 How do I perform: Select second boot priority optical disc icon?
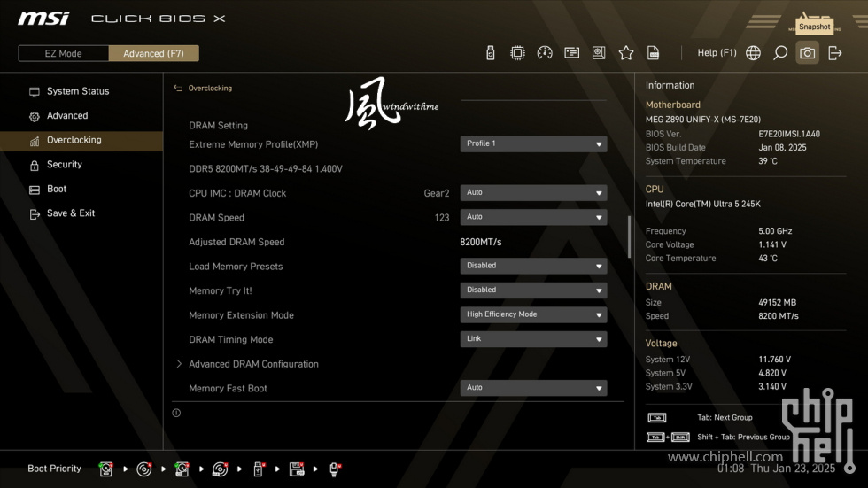coord(143,469)
